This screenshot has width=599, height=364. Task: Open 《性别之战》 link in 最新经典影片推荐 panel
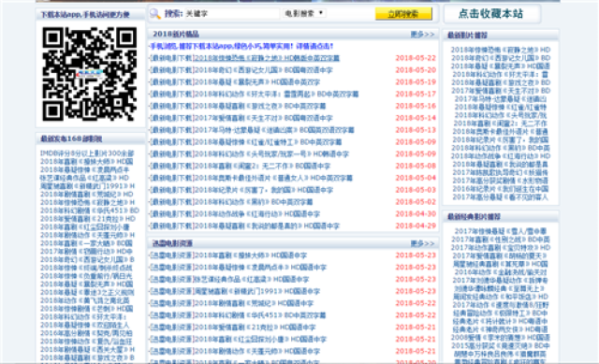(x=501, y=240)
